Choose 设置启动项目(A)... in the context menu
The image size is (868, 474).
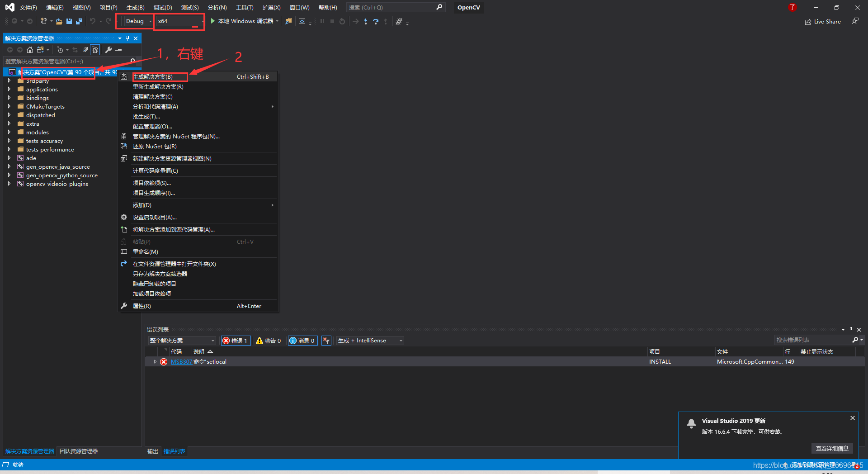pos(198,218)
